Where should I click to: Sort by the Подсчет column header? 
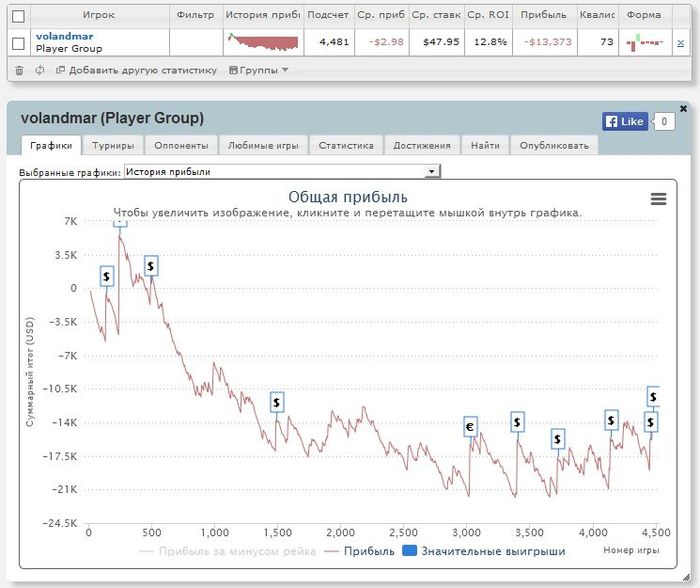pyautogui.click(x=328, y=15)
